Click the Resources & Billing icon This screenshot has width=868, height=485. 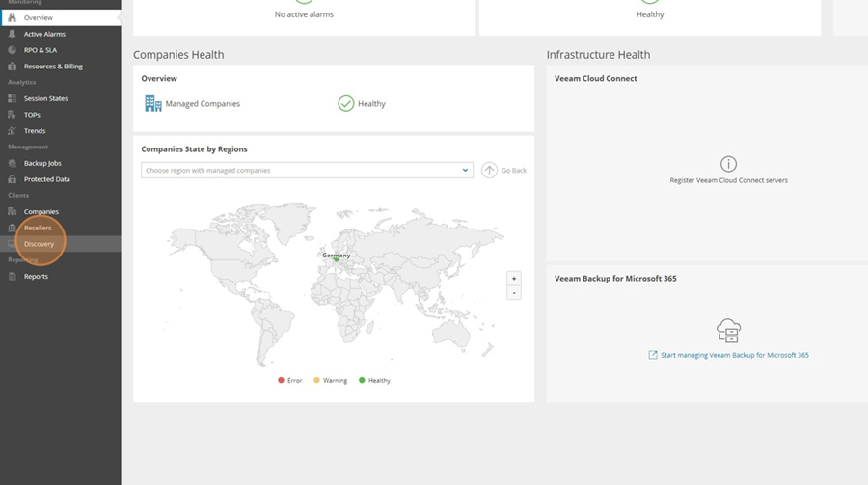tap(13, 66)
